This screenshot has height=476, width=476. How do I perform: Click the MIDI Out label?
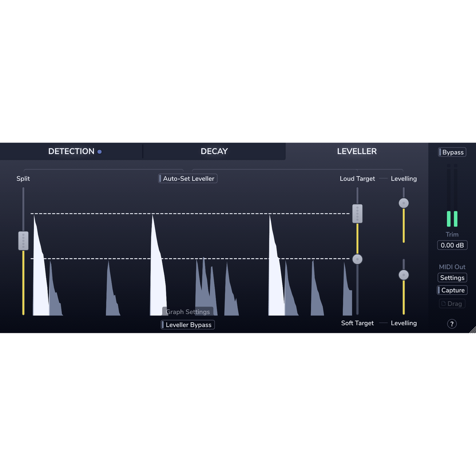tap(452, 267)
